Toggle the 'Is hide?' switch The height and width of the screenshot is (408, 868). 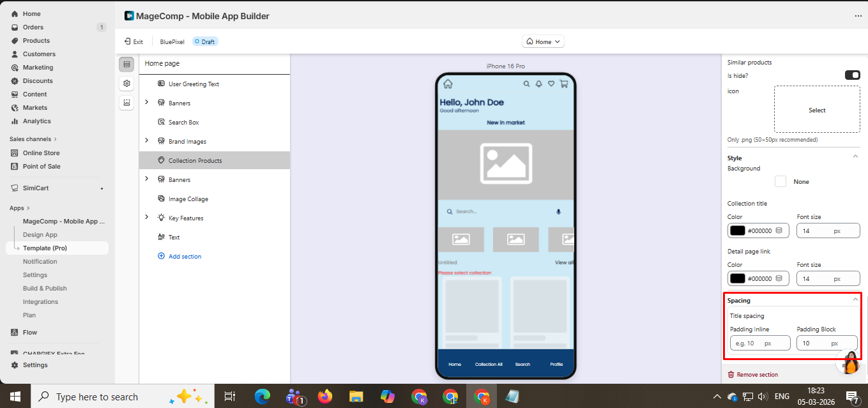852,75
